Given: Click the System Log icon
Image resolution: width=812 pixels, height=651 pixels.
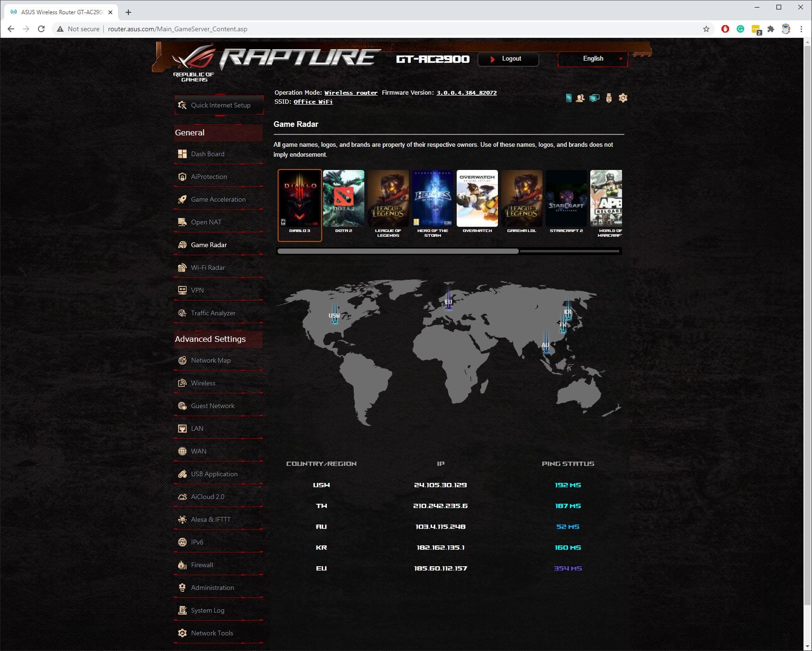Looking at the screenshot, I should tap(182, 610).
